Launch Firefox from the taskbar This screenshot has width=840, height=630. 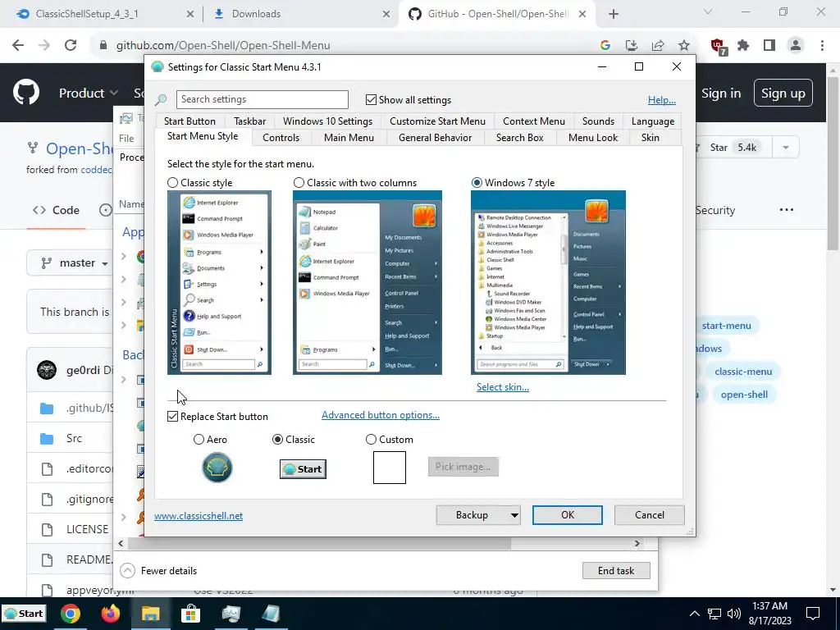[111, 614]
